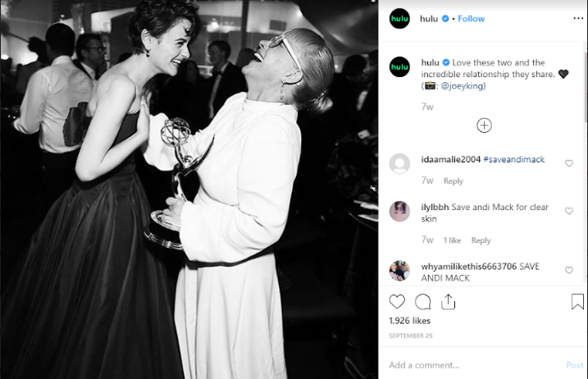
Task: Like idaamalie2004's comment
Action: click(x=569, y=163)
